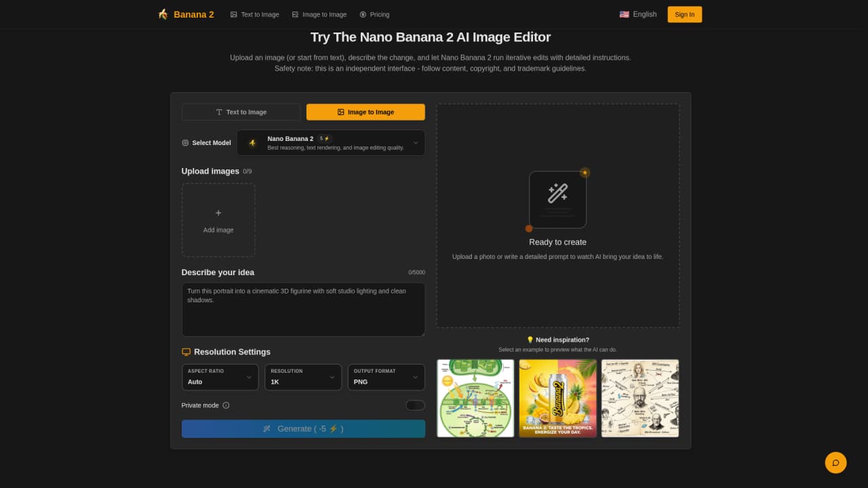
Task: Open Image to Image in top navigation
Action: pyautogui.click(x=319, y=14)
